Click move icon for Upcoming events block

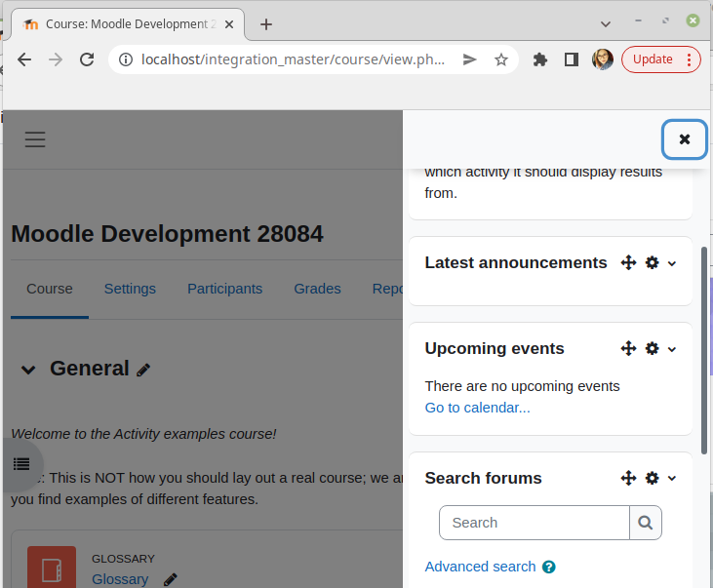pos(628,349)
